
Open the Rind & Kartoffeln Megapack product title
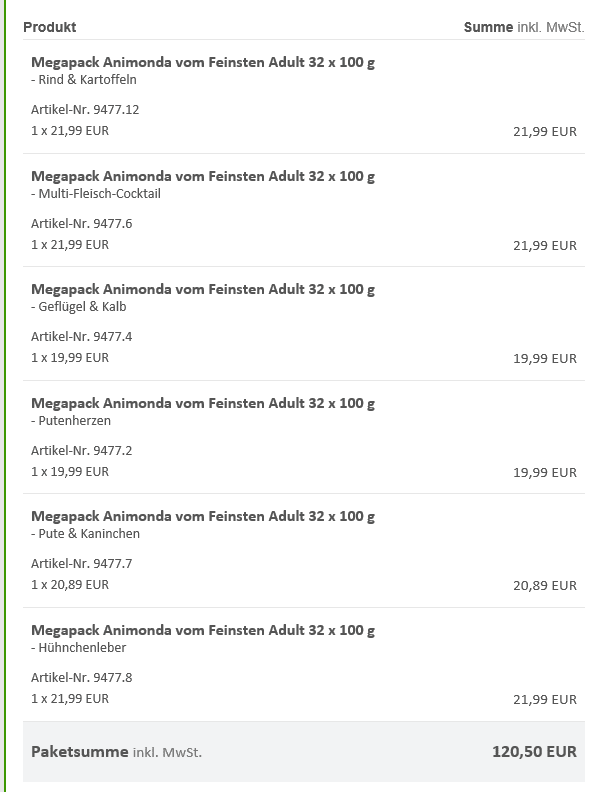203,62
